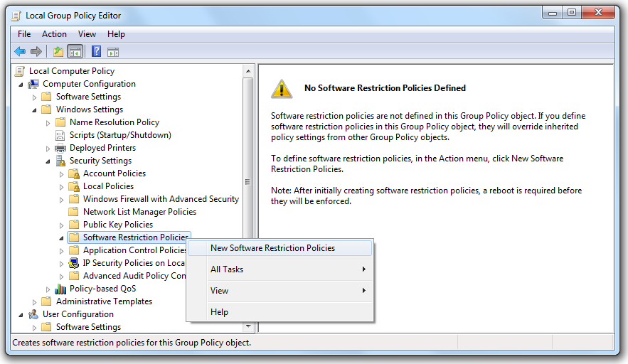Viewport: 628px width, 364px height.
Task: Collapse the User Configuration node
Action: tap(21, 315)
